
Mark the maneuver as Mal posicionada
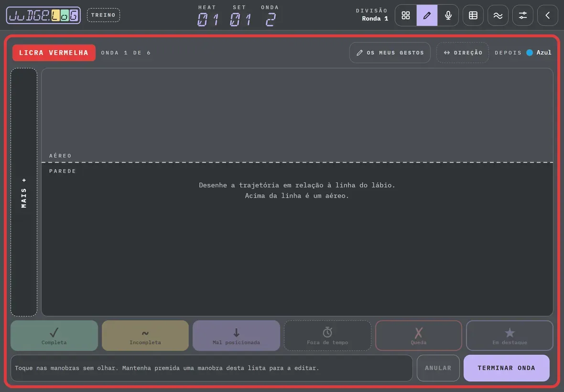point(236,336)
